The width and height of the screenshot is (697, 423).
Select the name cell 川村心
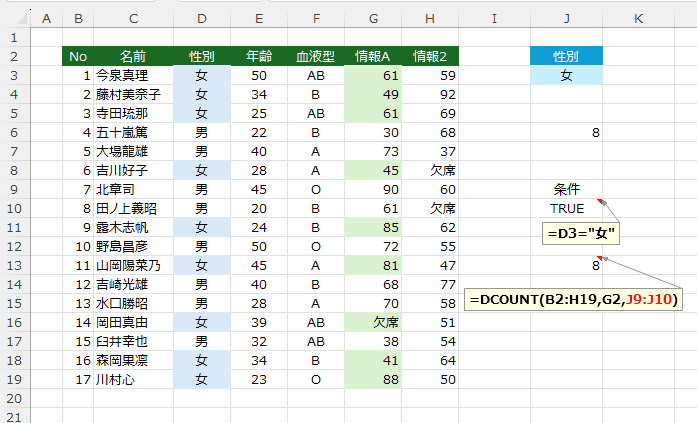(133, 380)
